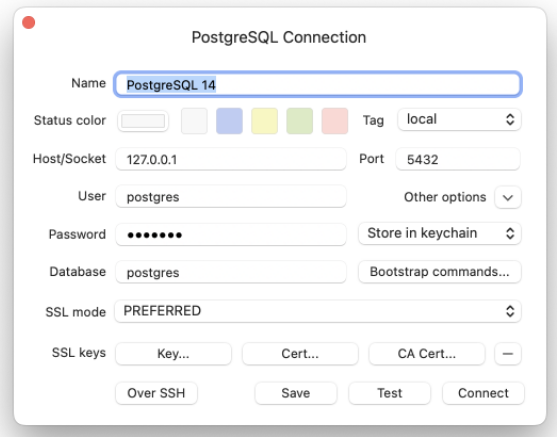Open the SSL mode PREFERRED dropdown
The image size is (557, 437).
click(x=318, y=311)
